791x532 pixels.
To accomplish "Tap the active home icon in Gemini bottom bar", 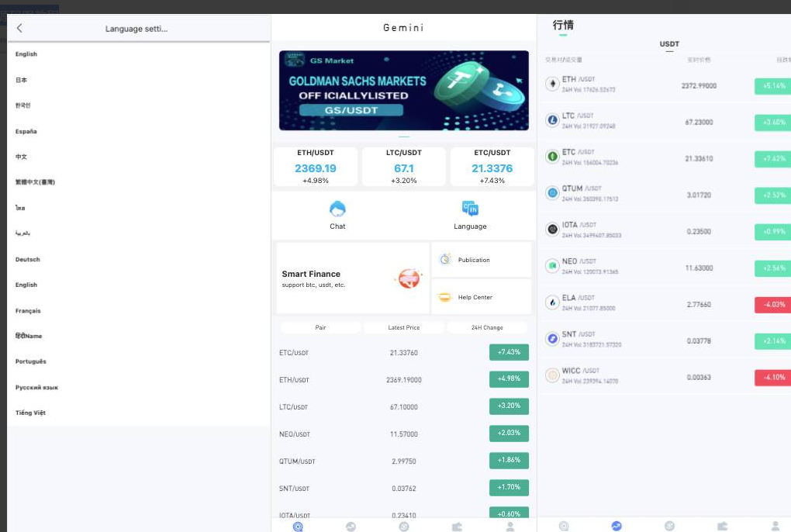I will point(298,527).
